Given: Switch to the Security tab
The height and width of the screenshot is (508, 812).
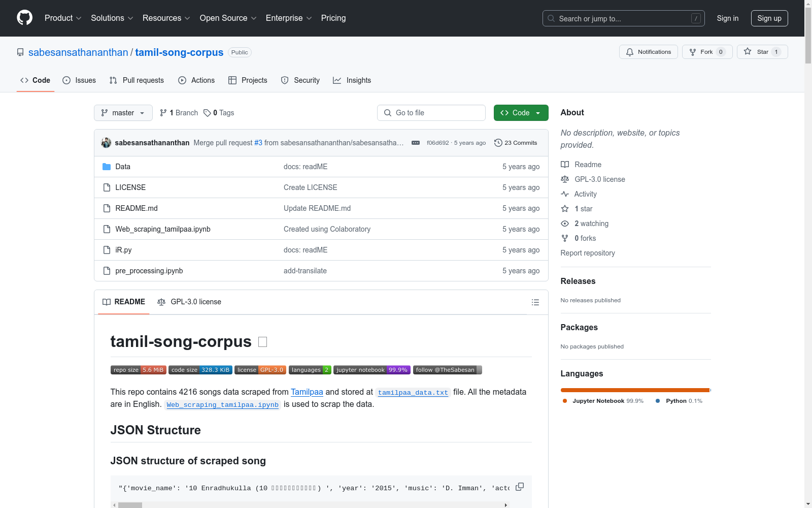Looking at the screenshot, I should tap(300, 80).
